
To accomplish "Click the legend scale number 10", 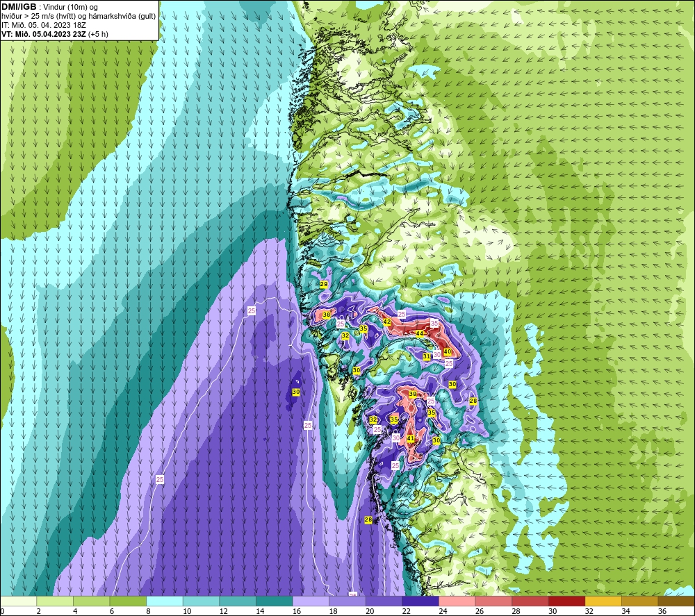I will tap(187, 612).
